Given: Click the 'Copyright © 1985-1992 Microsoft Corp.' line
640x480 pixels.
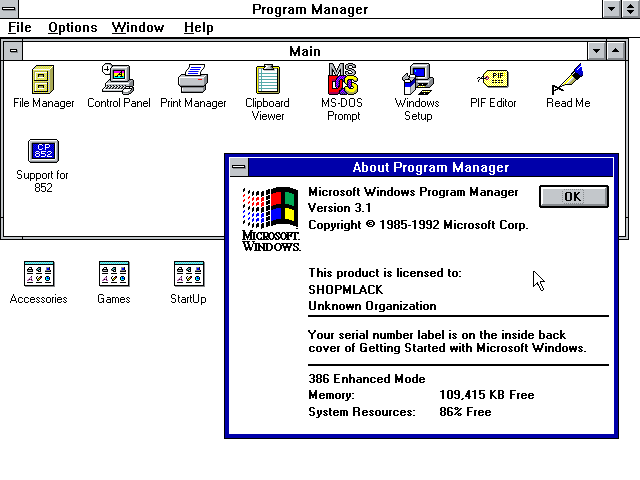Looking at the screenshot, I should [x=418, y=225].
